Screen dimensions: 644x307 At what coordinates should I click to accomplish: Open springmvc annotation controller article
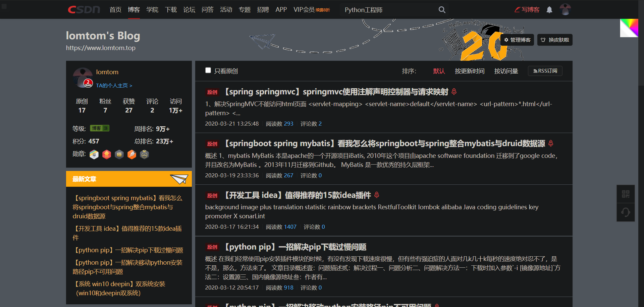click(335, 92)
